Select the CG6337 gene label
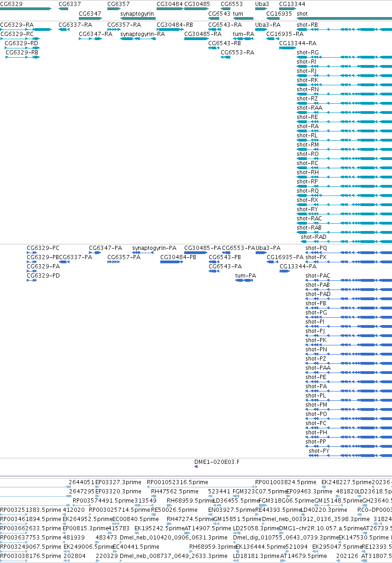392x563 pixels. click(70, 4)
